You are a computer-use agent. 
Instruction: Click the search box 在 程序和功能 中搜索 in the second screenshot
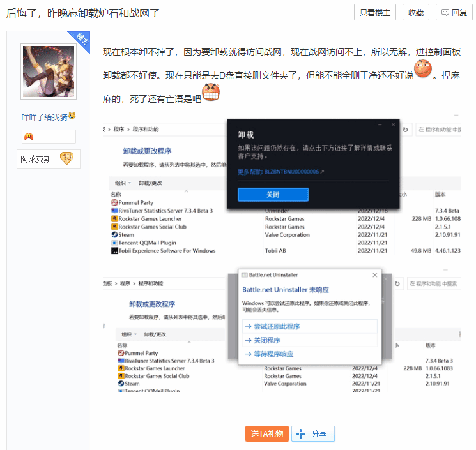tap(433, 284)
